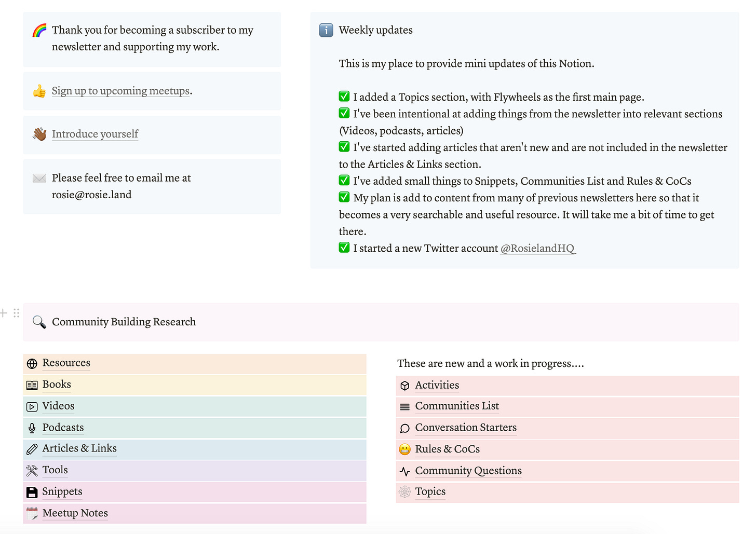Click the microphone icon beside Podcasts

pos(32,428)
